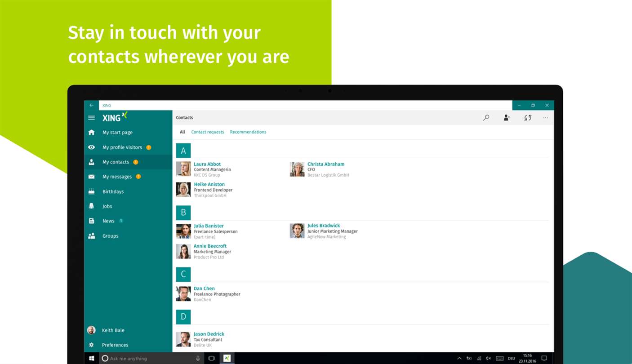Open Jules Bradwick's profile link
Image resolution: width=632 pixels, height=364 pixels.
[324, 226]
